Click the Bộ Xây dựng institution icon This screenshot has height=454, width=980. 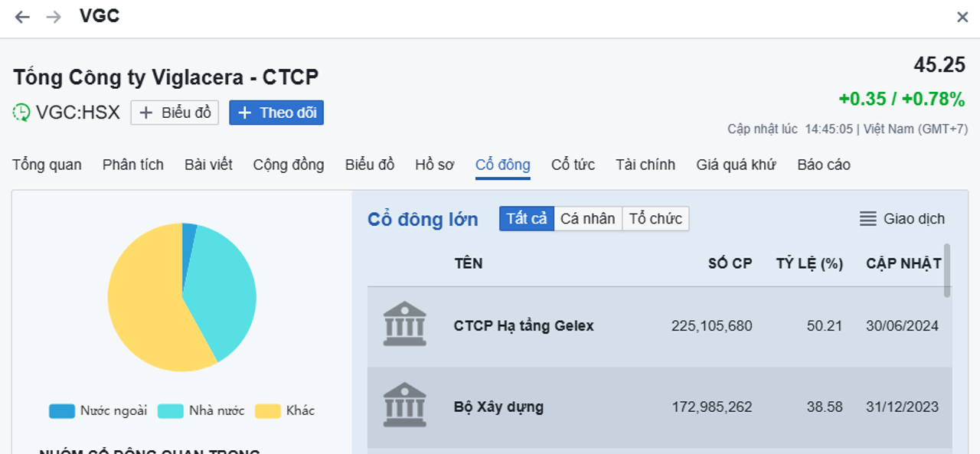pos(404,406)
